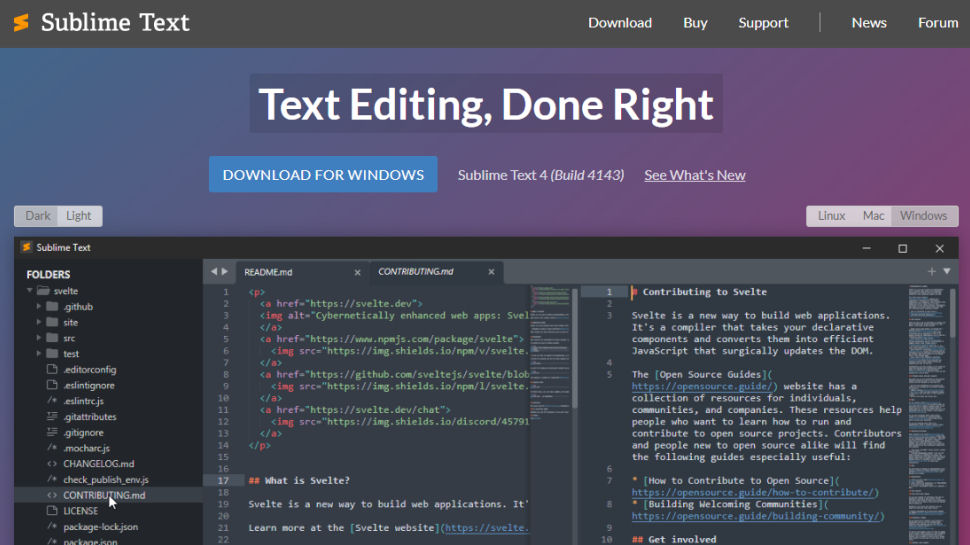Switch the screenshot theme to Dark
The height and width of the screenshot is (545, 970).
tap(38, 216)
